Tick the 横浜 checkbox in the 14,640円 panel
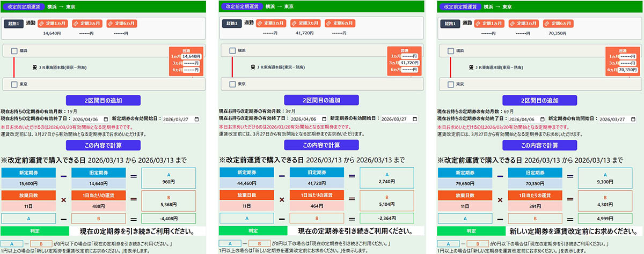Viewport: 644px width, 254px height. 14,50
